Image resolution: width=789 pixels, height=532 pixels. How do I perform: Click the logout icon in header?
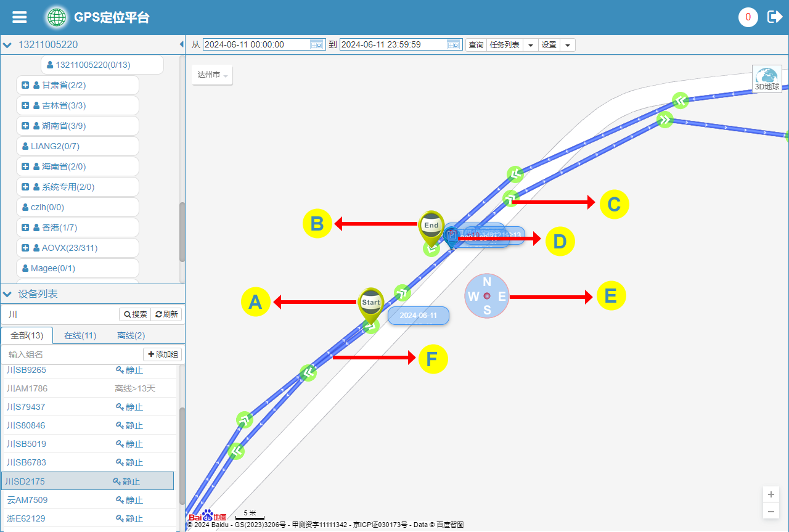pyautogui.click(x=774, y=17)
